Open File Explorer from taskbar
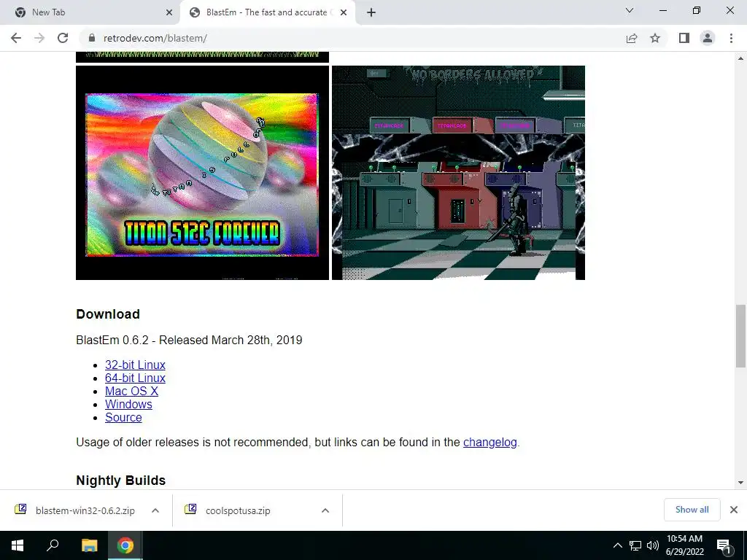Screen dimensions: 747x560 [89, 545]
